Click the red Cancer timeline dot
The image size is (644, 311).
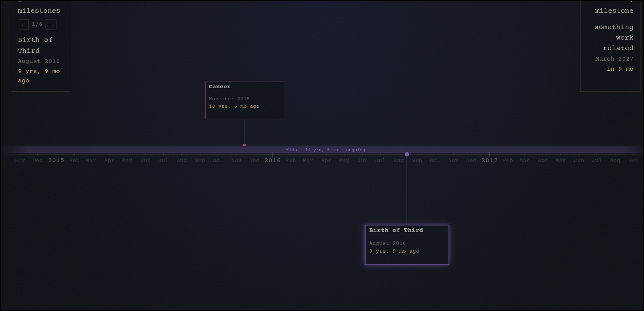click(245, 145)
